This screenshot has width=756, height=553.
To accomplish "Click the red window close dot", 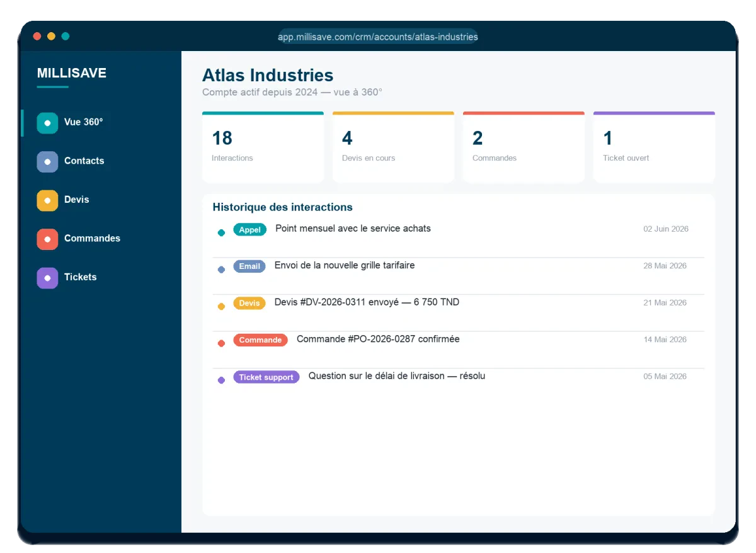I will pyautogui.click(x=37, y=37).
